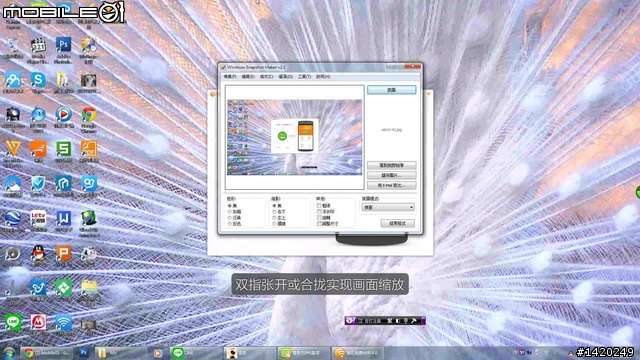Open the green S spreadsheet desktop icon
The image size is (640, 360).
(x=63, y=149)
